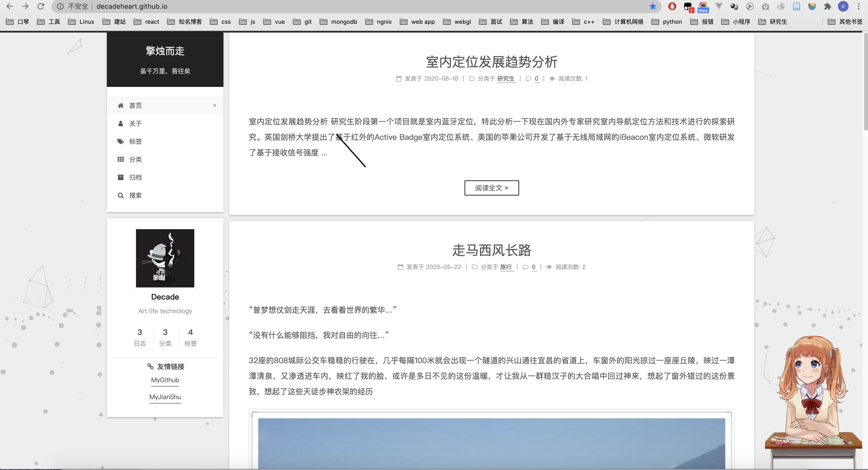Click the blue document extension icon
868x470 pixels.
(x=797, y=6)
